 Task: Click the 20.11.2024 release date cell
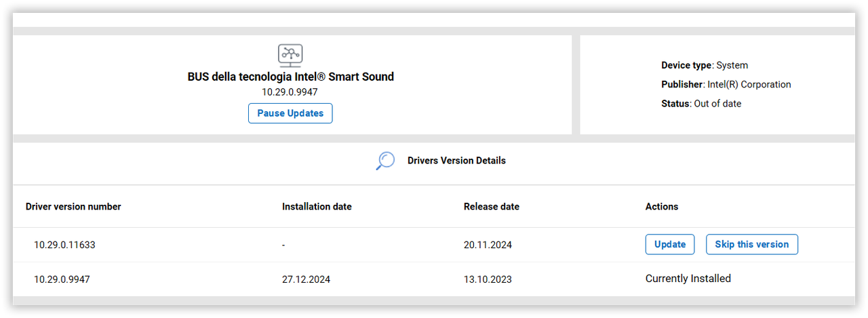[x=488, y=245]
